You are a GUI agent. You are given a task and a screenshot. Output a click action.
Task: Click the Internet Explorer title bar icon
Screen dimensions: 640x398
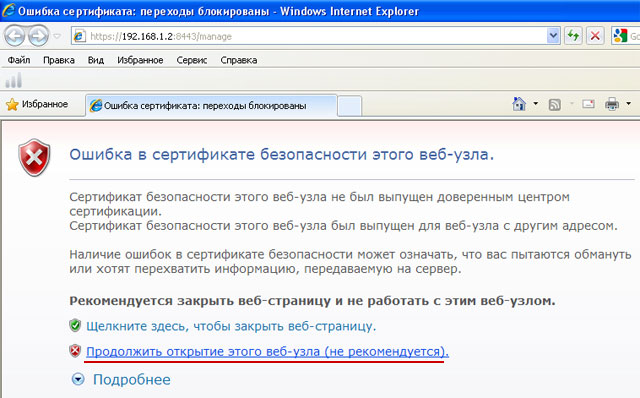(x=9, y=10)
